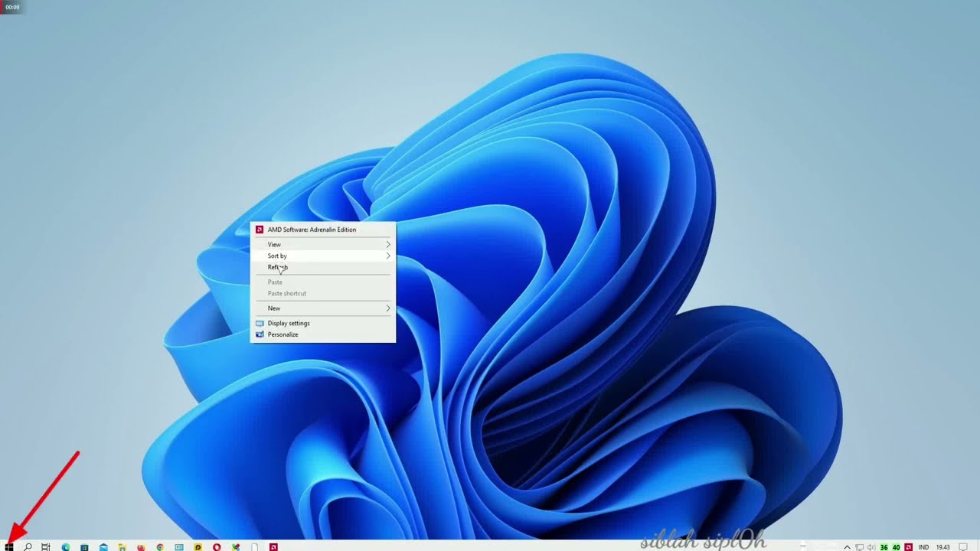Expand the Sort by submenu
Viewport: 980px width, 551px height.
[x=323, y=256]
